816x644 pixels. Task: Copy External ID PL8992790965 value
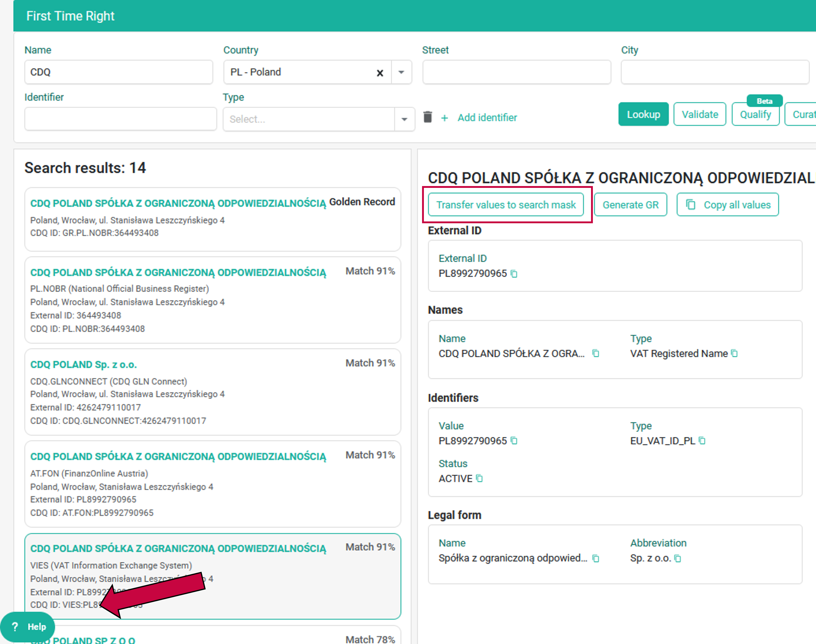(514, 274)
